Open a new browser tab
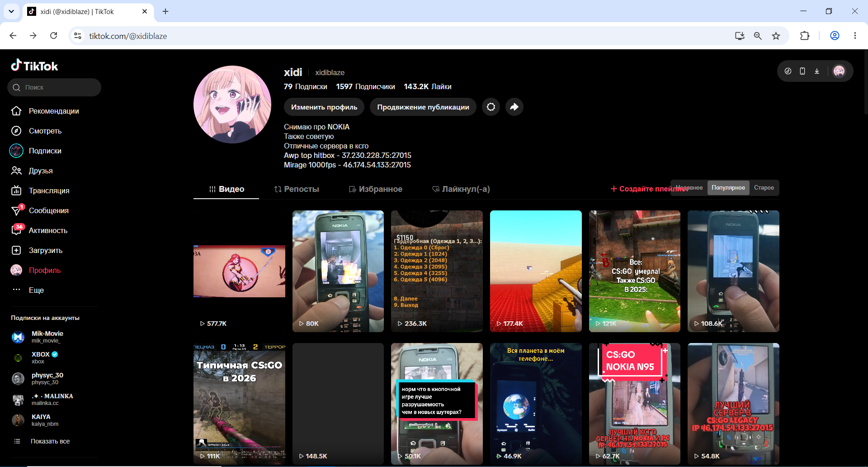Viewport: 868px width, 467px height. (x=165, y=11)
